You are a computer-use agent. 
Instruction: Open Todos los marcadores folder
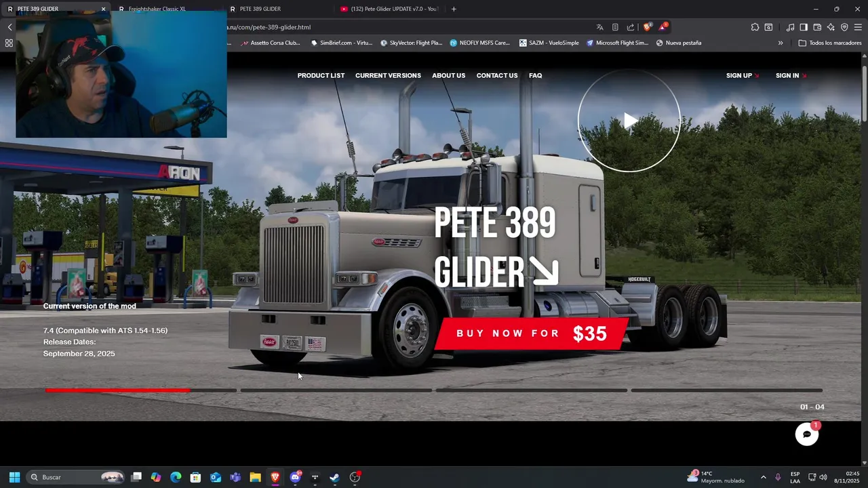coord(830,43)
